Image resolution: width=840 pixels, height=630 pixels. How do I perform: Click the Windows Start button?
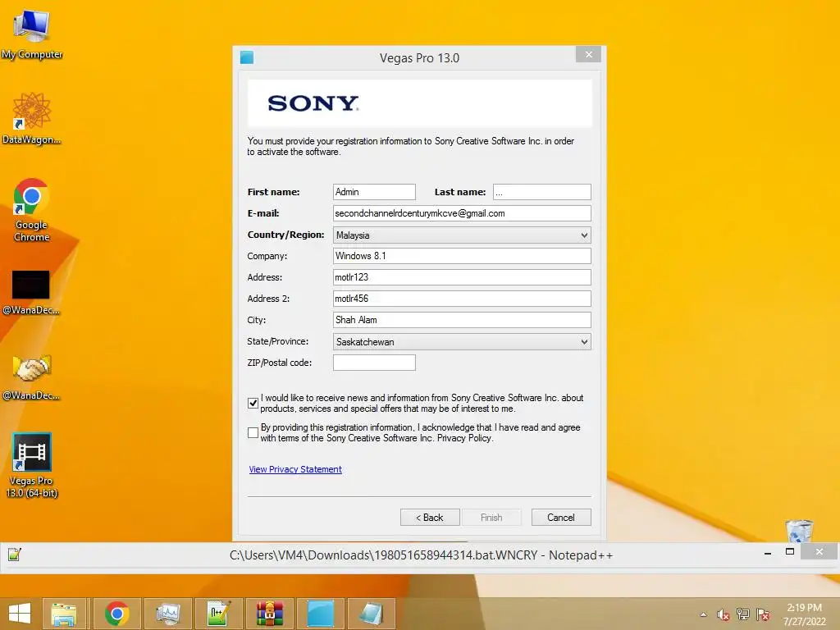point(20,613)
